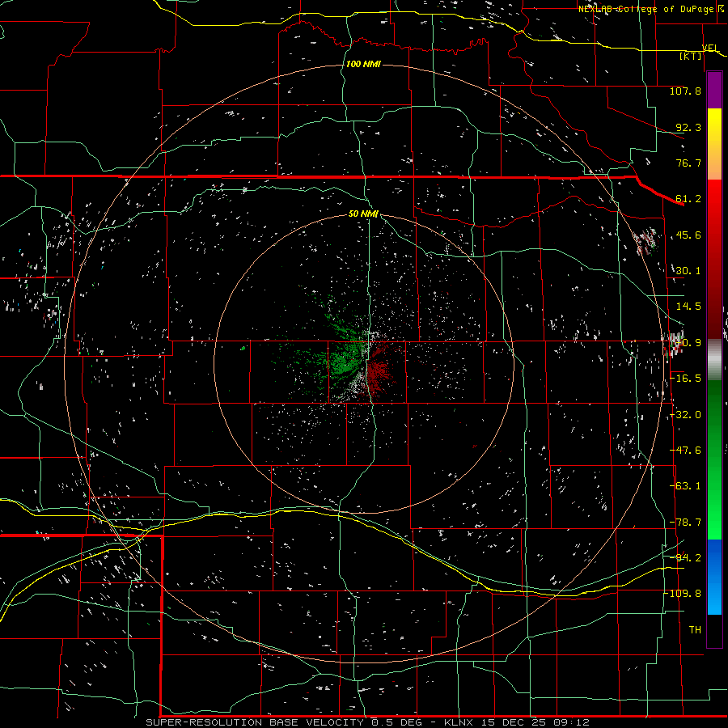
Task: Click the -78.7 velocity scale value
Action: 685,523
